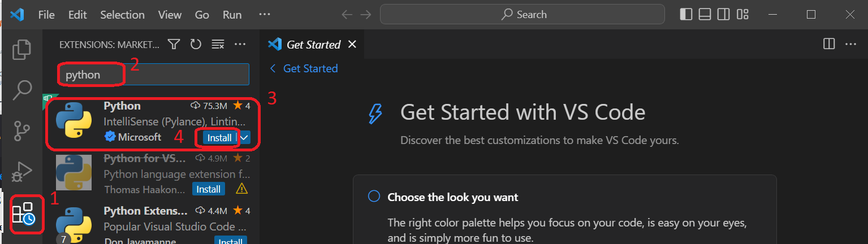Click Get Started with VS Code heading
This screenshot has width=868, height=244.
tap(522, 112)
